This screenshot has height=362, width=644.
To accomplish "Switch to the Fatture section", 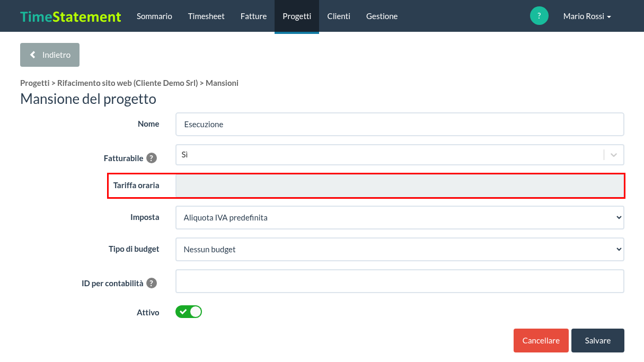I will point(253,16).
